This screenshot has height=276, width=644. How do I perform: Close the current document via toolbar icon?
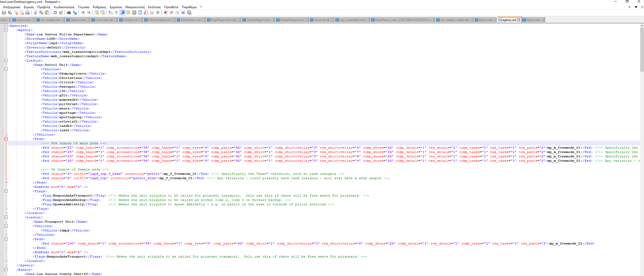[16, 13]
